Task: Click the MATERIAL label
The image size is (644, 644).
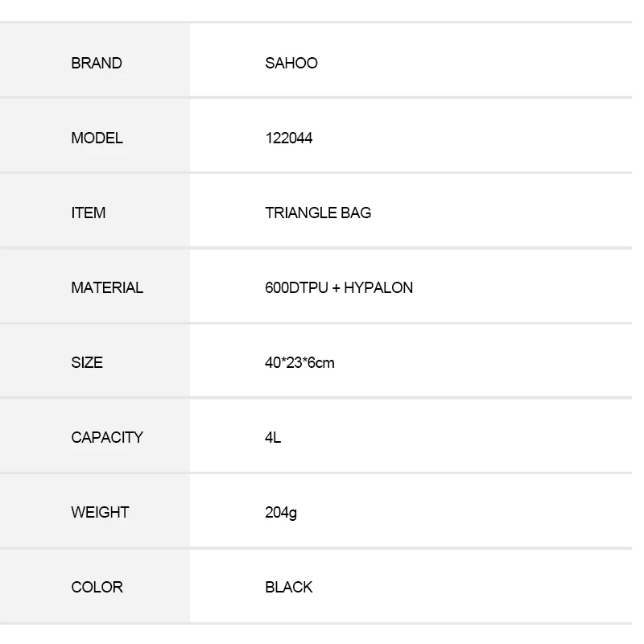Action: tap(107, 288)
